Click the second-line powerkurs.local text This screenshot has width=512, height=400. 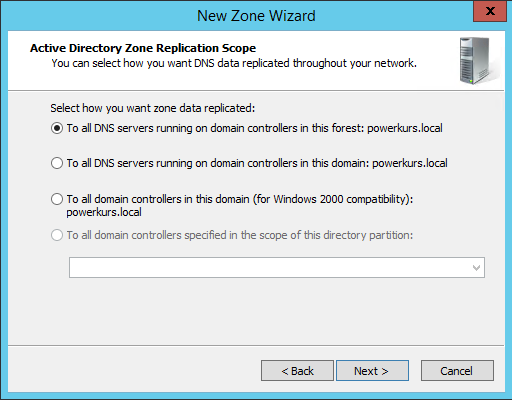[x=104, y=212]
